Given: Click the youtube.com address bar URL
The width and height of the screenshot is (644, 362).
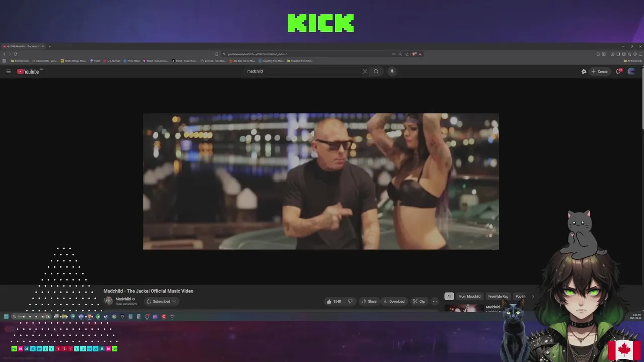Looking at the screenshot, I should pyautogui.click(x=258, y=54).
